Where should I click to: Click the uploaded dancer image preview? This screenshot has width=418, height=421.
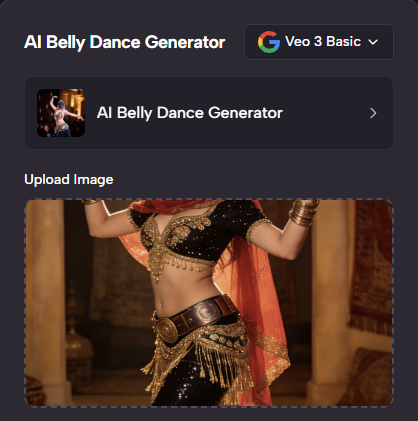coord(209,303)
